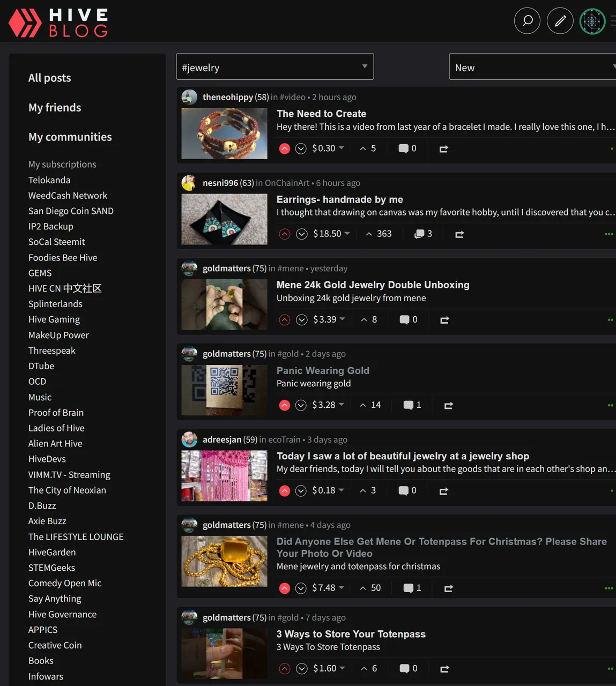This screenshot has height=686, width=616.
Task: Upvote the jewelry shop post by adreesjan
Action: [x=285, y=491]
